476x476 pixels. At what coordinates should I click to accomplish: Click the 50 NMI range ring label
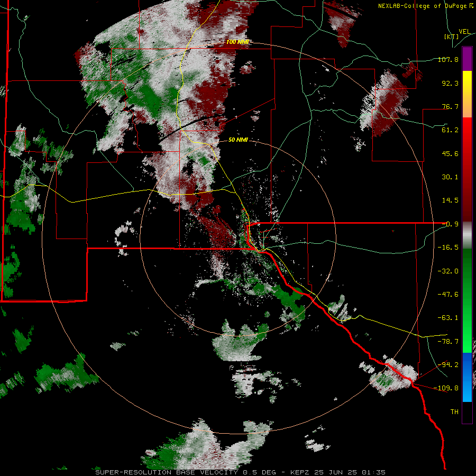(239, 140)
